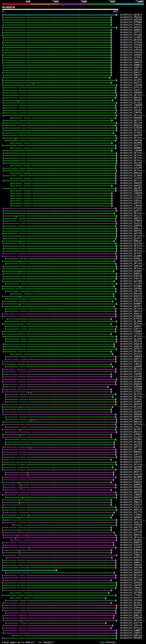
Task: Select hit UniRef100_C4JBE3
Action: [x=131, y=37]
